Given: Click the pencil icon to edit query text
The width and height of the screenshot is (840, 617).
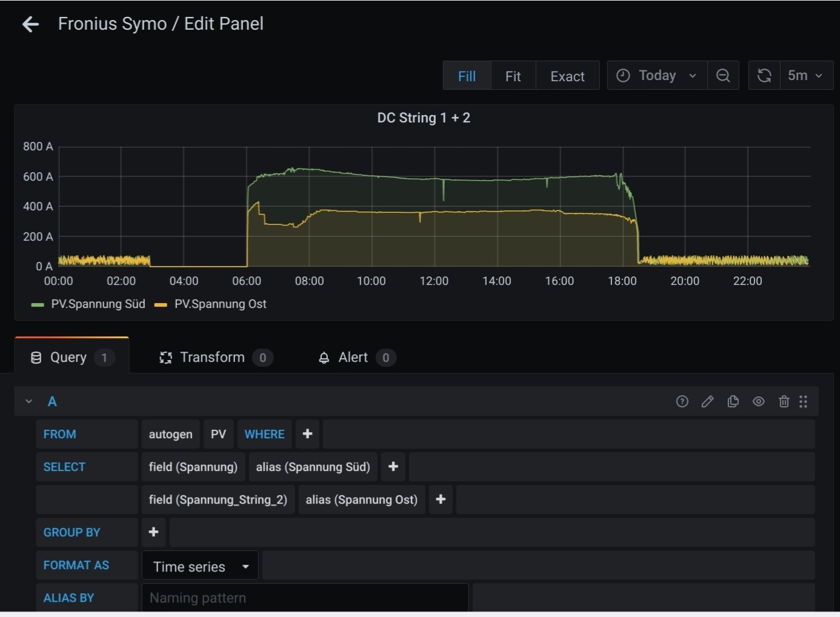Looking at the screenshot, I should click(x=707, y=401).
